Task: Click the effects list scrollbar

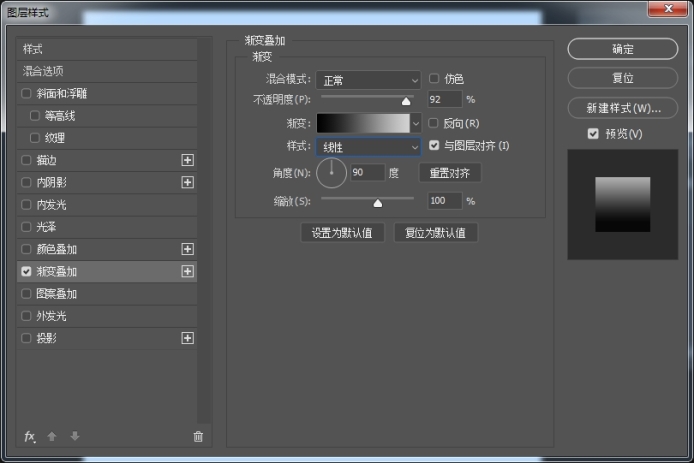Action: (x=204, y=230)
